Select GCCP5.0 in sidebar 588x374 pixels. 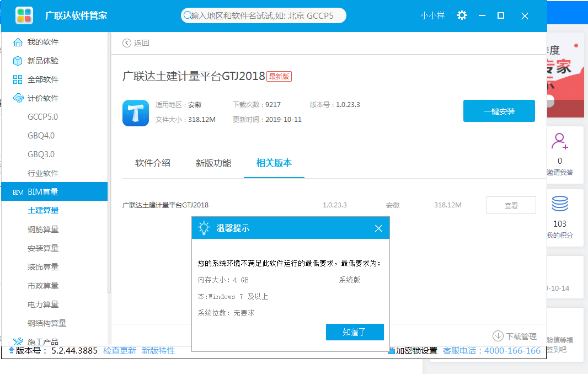[x=43, y=116]
